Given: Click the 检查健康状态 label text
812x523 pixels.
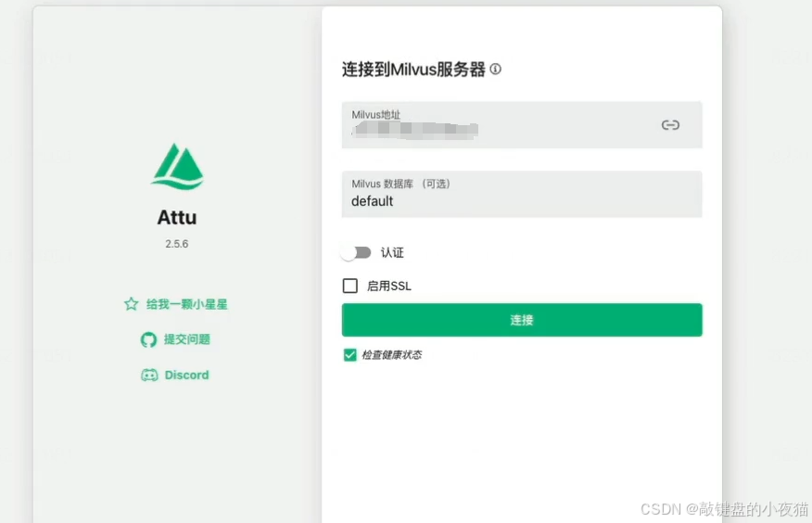Looking at the screenshot, I should coord(391,355).
